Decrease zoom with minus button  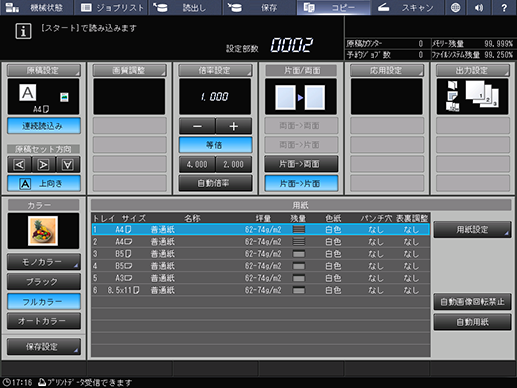pyautogui.click(x=197, y=126)
